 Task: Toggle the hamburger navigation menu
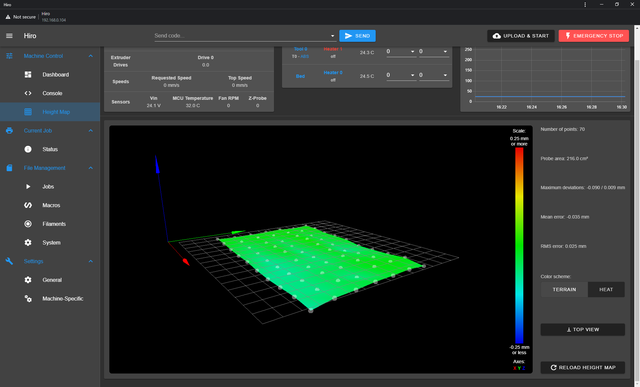click(9, 36)
